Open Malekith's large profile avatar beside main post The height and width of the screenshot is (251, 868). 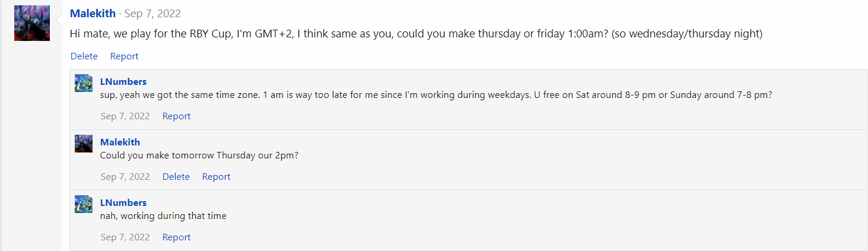pyautogui.click(x=32, y=23)
